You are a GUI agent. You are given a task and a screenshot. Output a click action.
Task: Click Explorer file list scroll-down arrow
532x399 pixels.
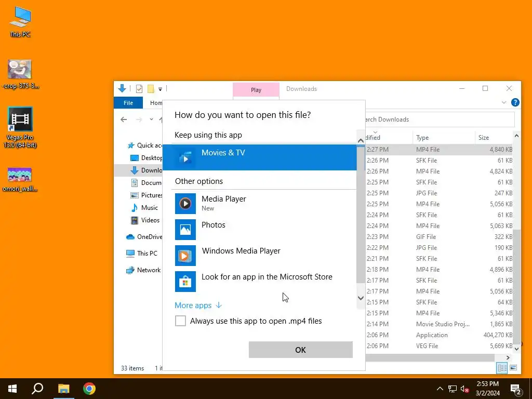pos(516,349)
